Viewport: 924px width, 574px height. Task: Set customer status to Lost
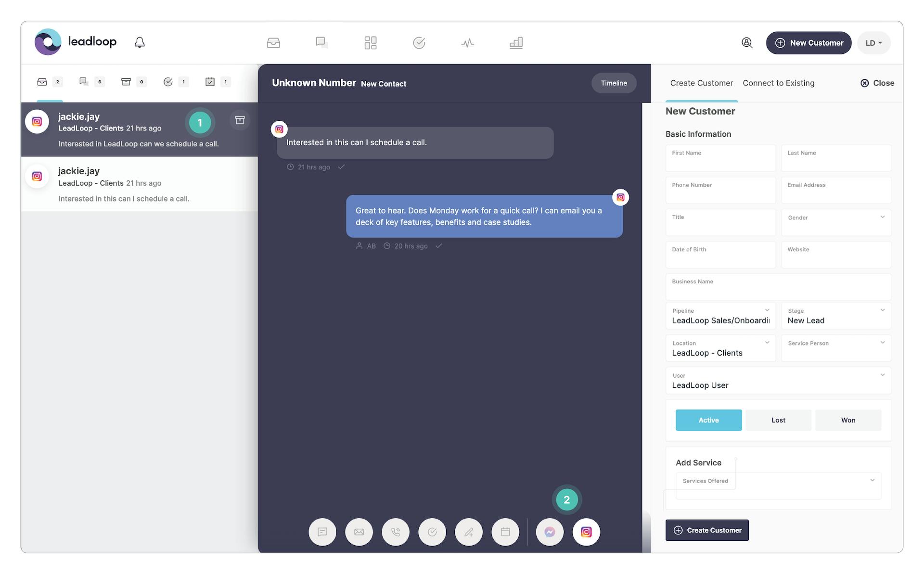point(778,420)
